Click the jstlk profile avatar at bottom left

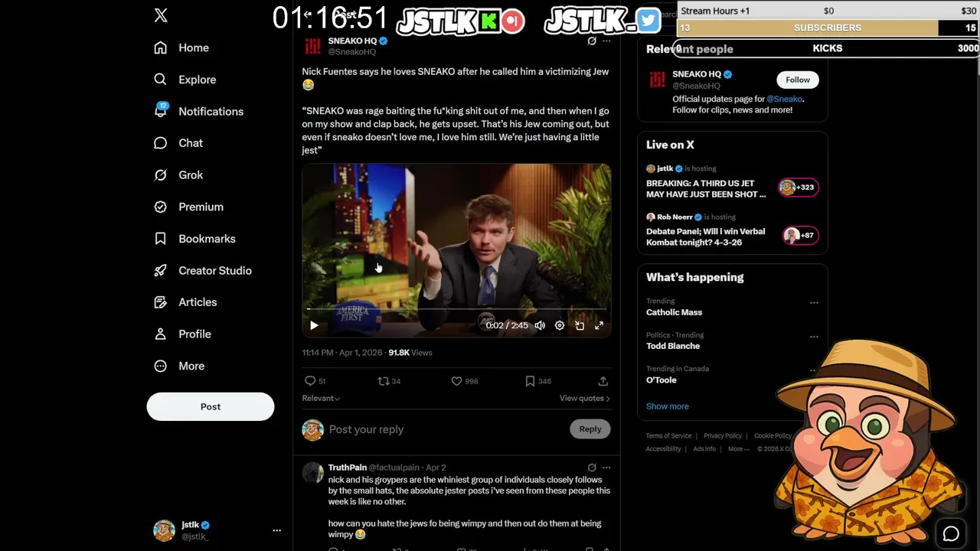pos(164,530)
